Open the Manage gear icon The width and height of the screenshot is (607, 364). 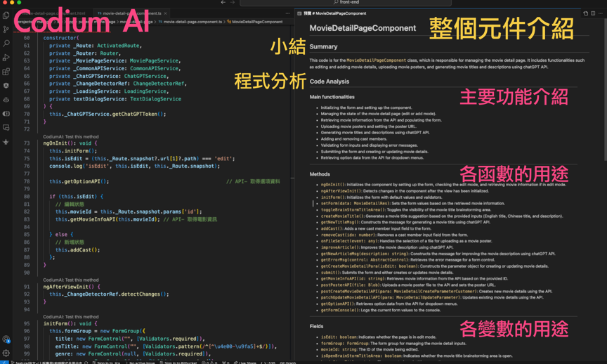(6, 353)
